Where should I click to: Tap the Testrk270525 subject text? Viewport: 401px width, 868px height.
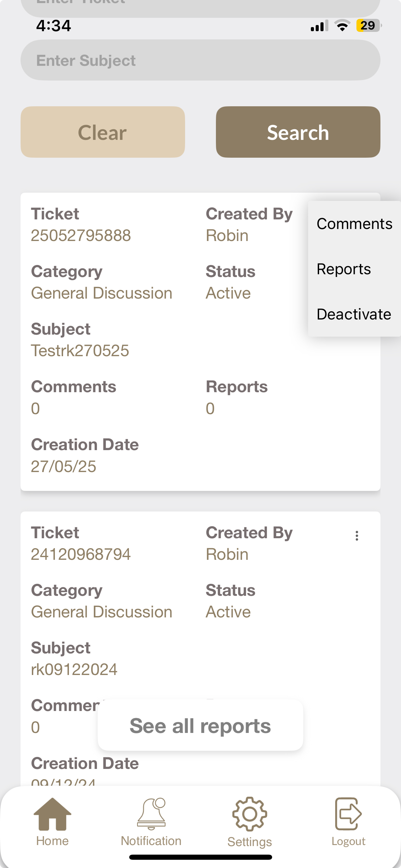pos(80,351)
